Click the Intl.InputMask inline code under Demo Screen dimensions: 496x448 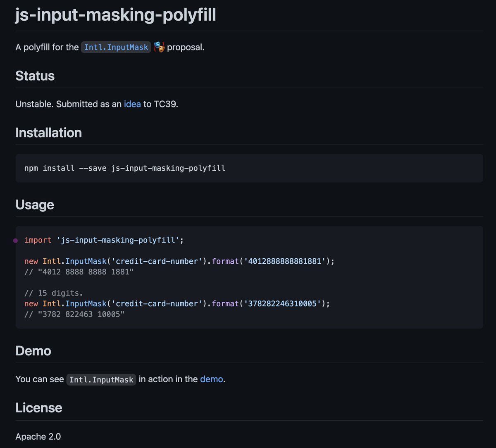click(101, 379)
